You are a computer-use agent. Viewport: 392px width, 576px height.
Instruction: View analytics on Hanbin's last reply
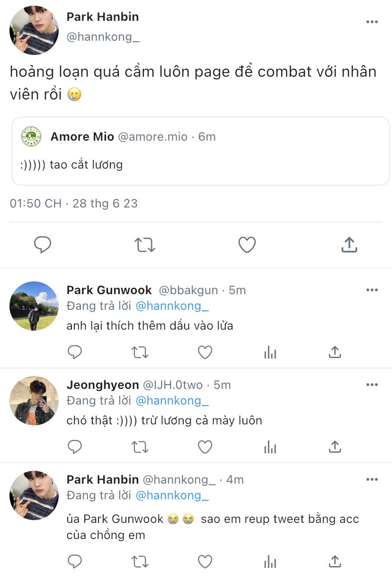270,562
